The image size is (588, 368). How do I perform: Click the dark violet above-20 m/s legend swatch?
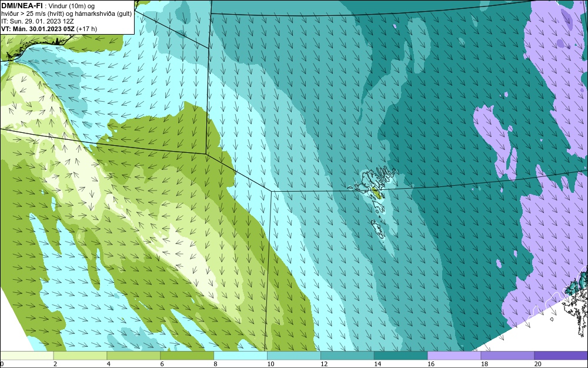pos(562,355)
